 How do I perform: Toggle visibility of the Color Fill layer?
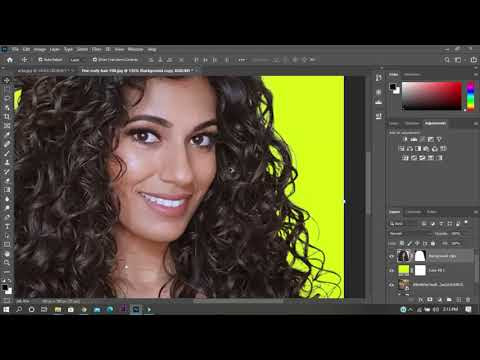tap(392, 270)
